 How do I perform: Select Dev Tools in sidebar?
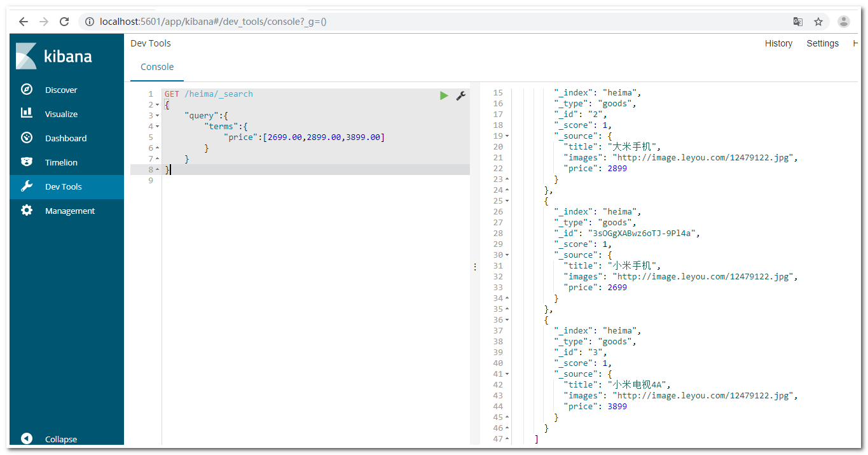pyautogui.click(x=63, y=186)
